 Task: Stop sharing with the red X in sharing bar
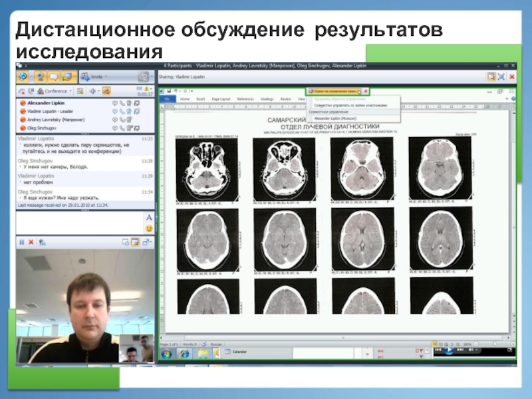pos(512,76)
